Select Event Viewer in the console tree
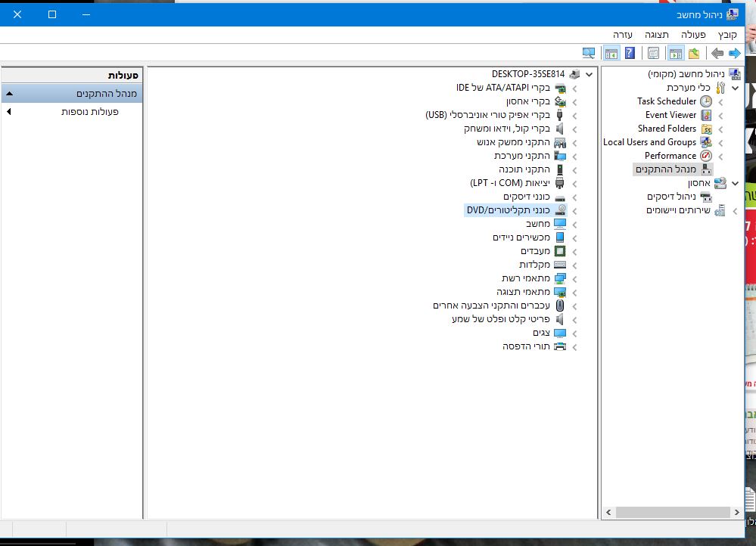The height and width of the screenshot is (546, 756). [670, 115]
